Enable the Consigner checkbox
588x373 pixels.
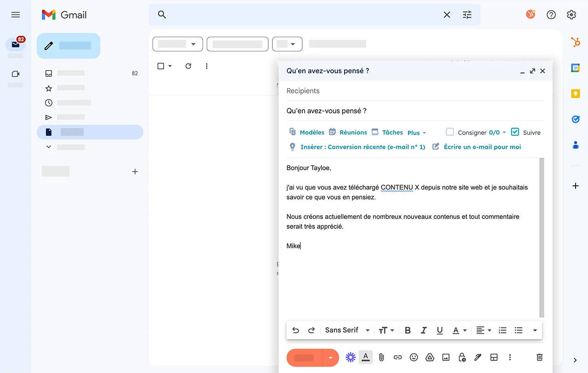[450, 132]
